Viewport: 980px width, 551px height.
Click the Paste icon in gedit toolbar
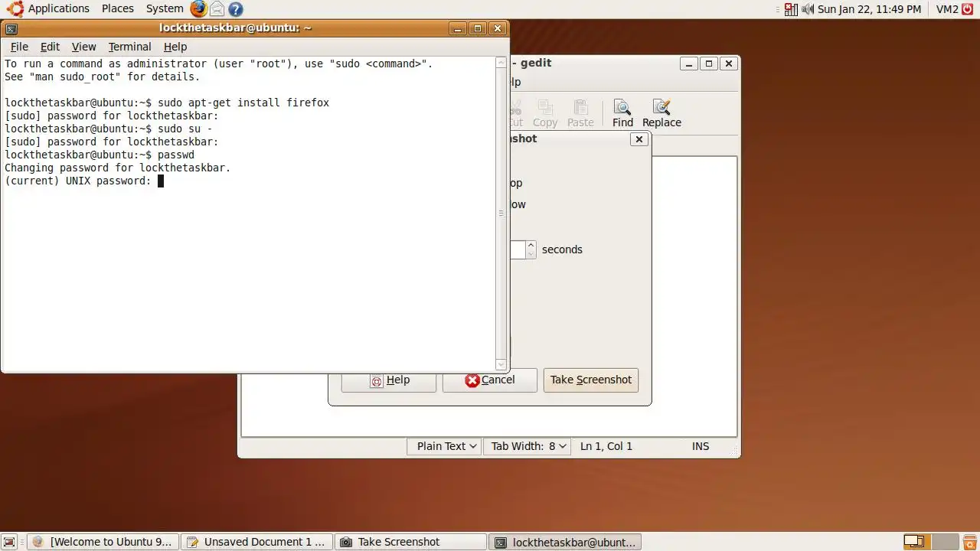click(x=580, y=113)
